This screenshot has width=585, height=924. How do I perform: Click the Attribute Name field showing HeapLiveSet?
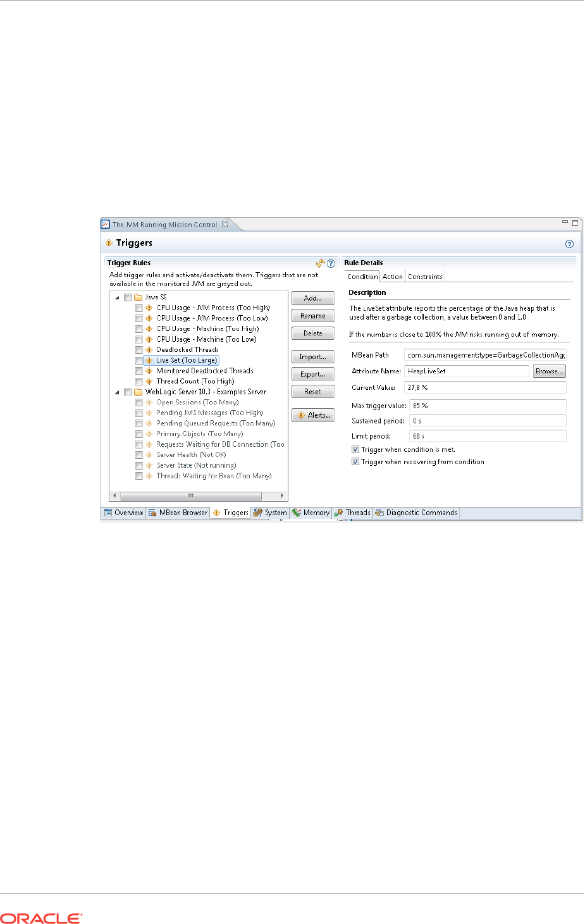point(467,371)
